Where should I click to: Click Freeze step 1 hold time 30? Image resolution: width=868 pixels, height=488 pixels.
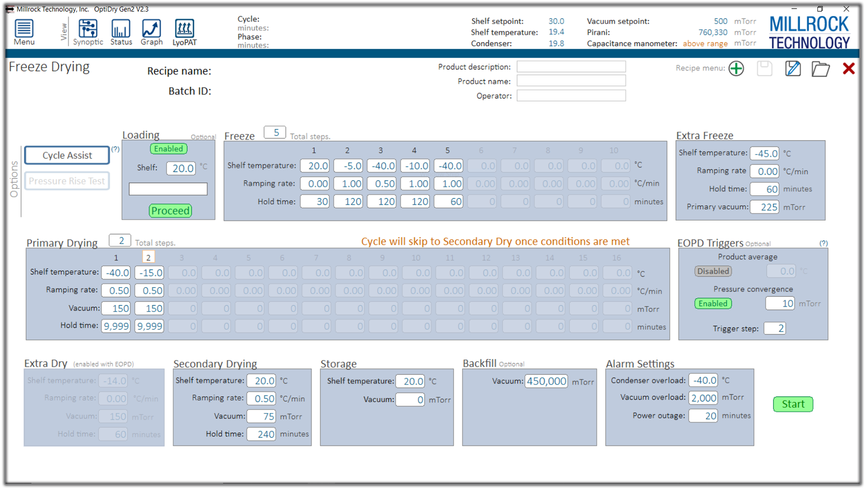[315, 202]
